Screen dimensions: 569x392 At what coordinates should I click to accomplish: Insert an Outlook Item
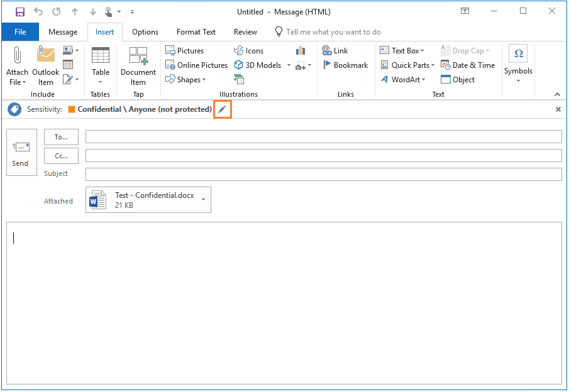click(x=46, y=66)
